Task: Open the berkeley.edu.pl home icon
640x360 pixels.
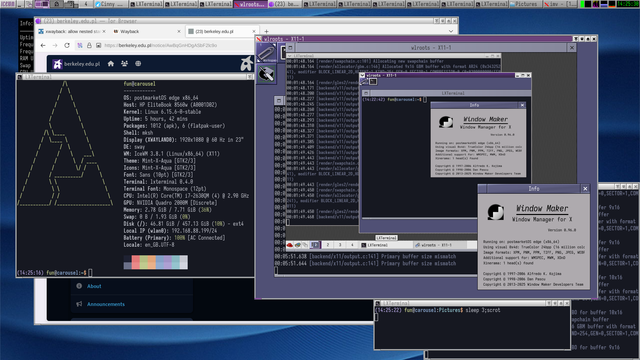Action: click(111, 64)
